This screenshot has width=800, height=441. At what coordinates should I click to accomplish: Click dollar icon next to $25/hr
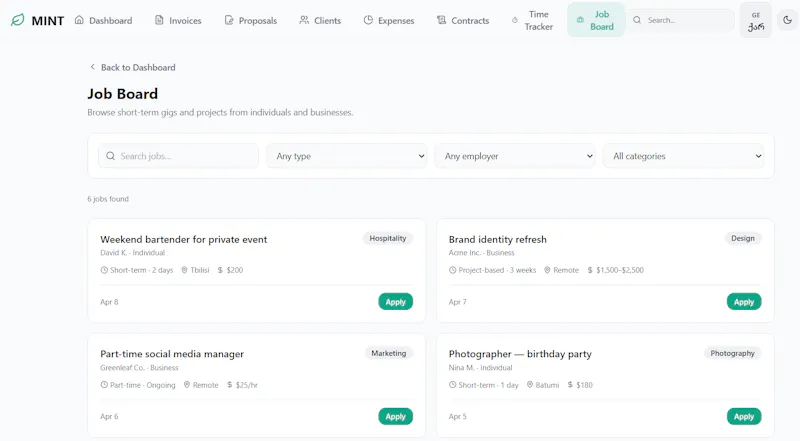pyautogui.click(x=230, y=385)
